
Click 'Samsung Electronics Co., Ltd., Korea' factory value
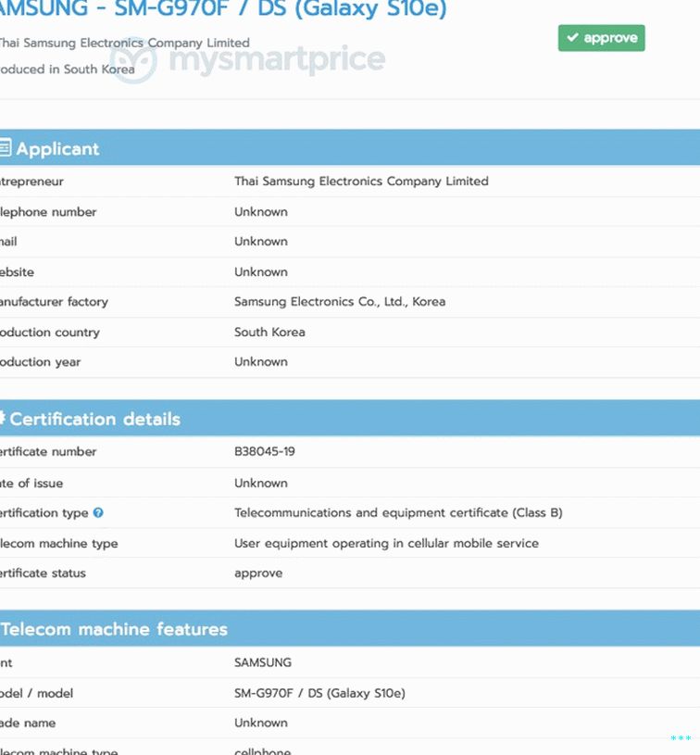tap(340, 302)
